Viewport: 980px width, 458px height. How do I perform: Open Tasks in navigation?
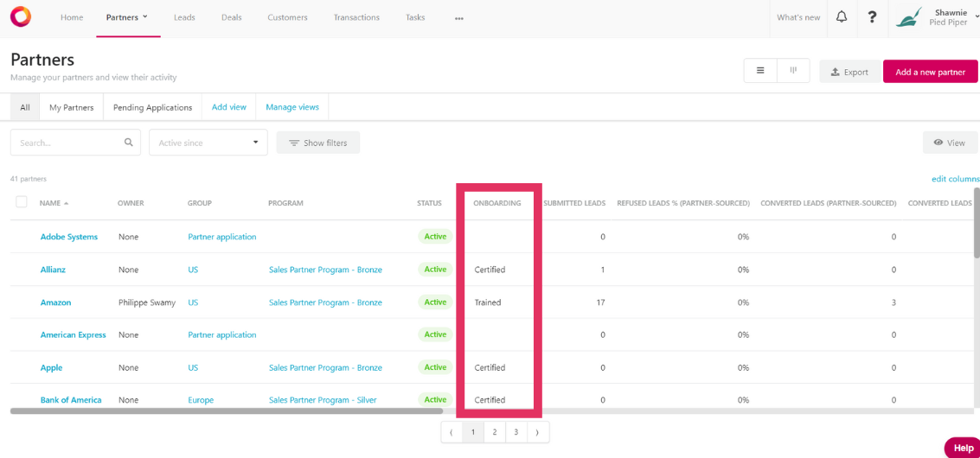tap(415, 17)
